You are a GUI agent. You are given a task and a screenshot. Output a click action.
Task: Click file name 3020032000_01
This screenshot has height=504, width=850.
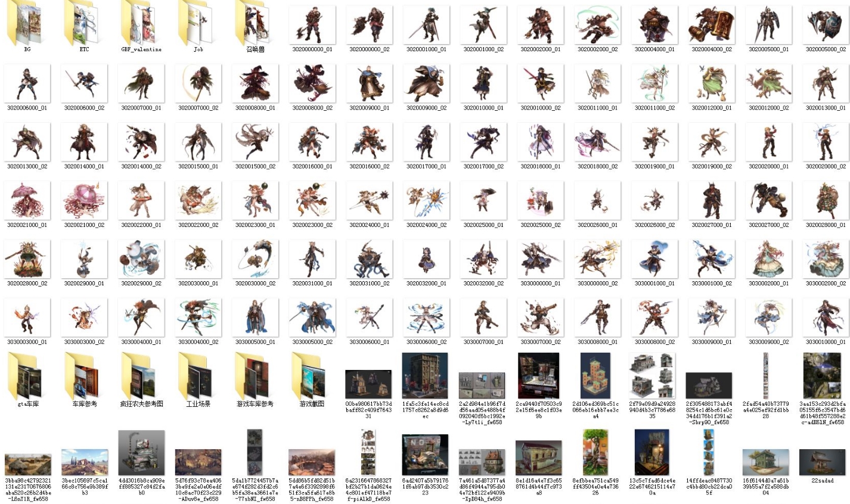point(426,283)
